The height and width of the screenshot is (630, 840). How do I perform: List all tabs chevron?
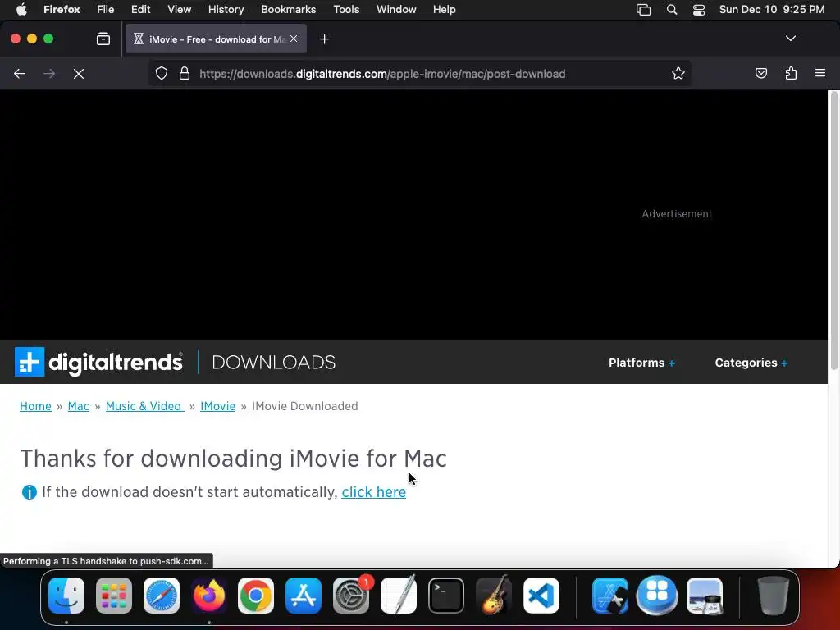(x=790, y=39)
